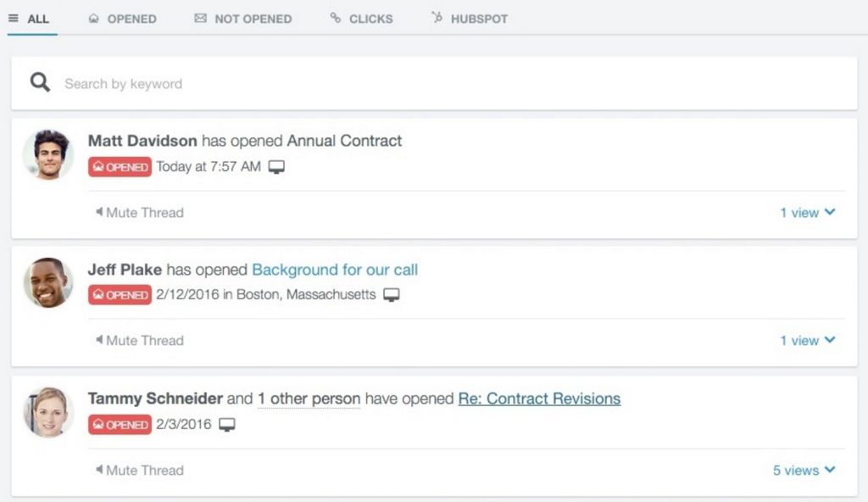Click desktop device icon next to Boston, Massachusetts
Screen dimensions: 868x502
tap(392, 295)
